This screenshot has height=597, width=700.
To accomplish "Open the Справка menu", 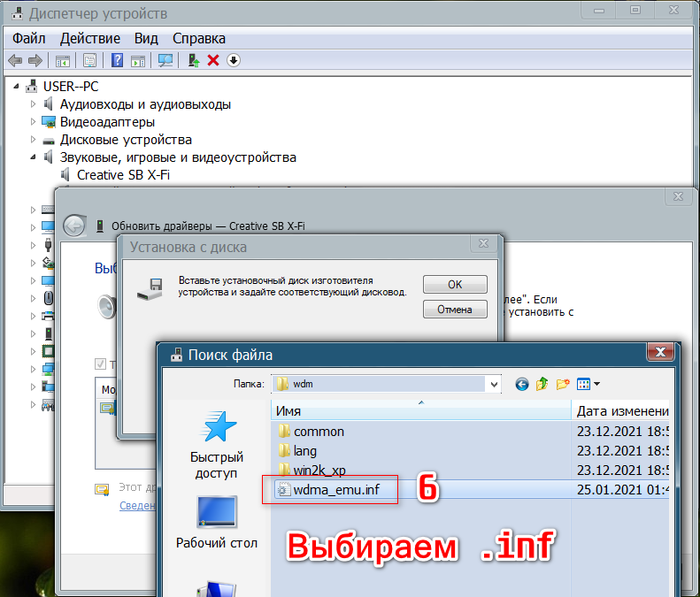I will pos(199,38).
